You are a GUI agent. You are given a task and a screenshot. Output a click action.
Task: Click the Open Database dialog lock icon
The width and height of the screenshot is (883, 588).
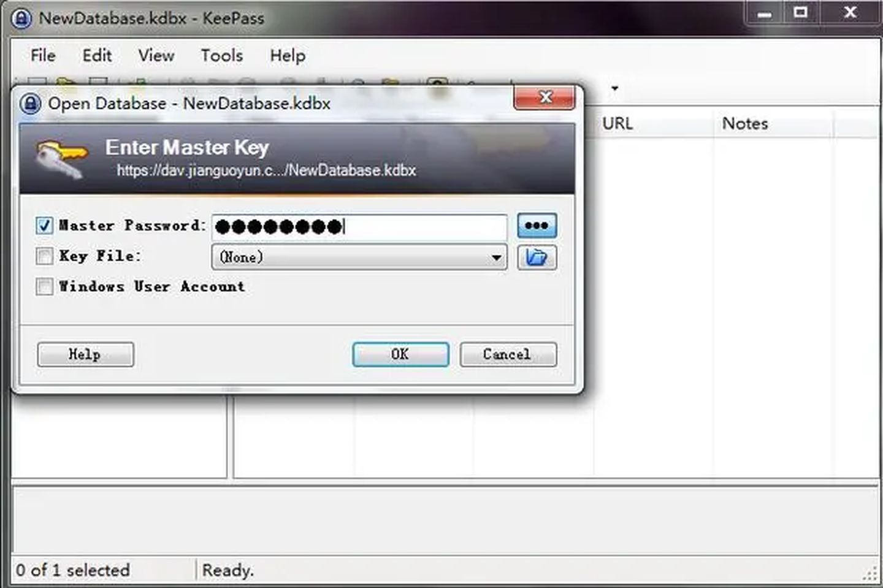[30, 103]
